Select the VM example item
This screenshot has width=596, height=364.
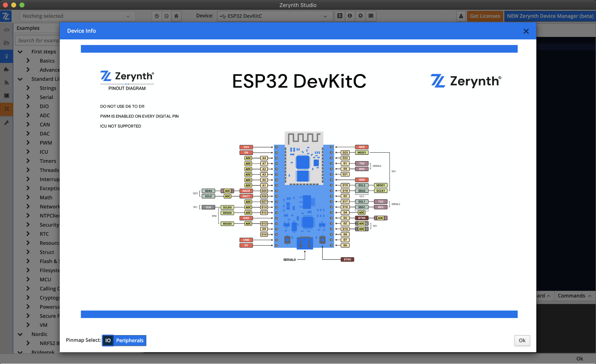point(44,325)
